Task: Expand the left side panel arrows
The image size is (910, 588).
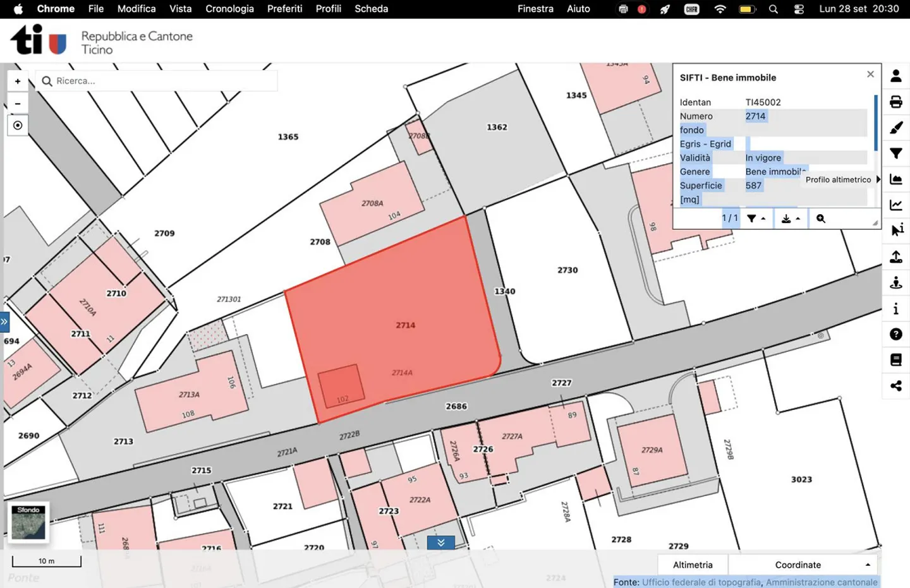Action: (4, 321)
